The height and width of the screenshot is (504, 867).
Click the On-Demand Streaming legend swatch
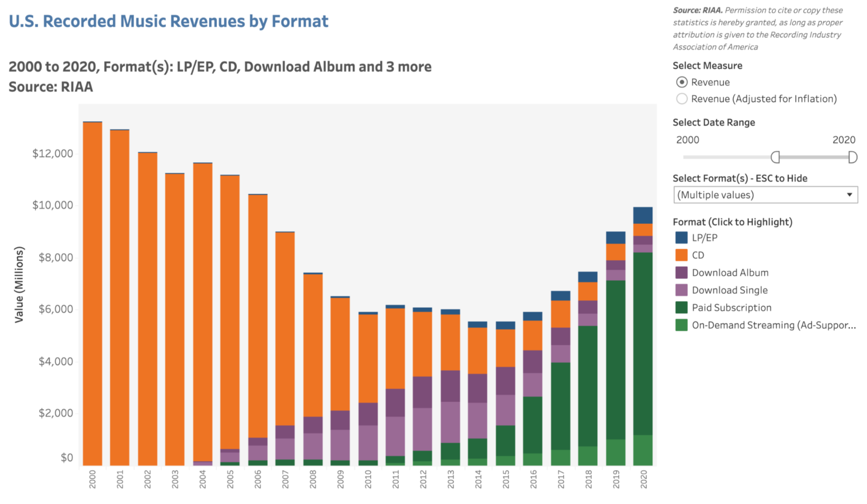(x=681, y=325)
